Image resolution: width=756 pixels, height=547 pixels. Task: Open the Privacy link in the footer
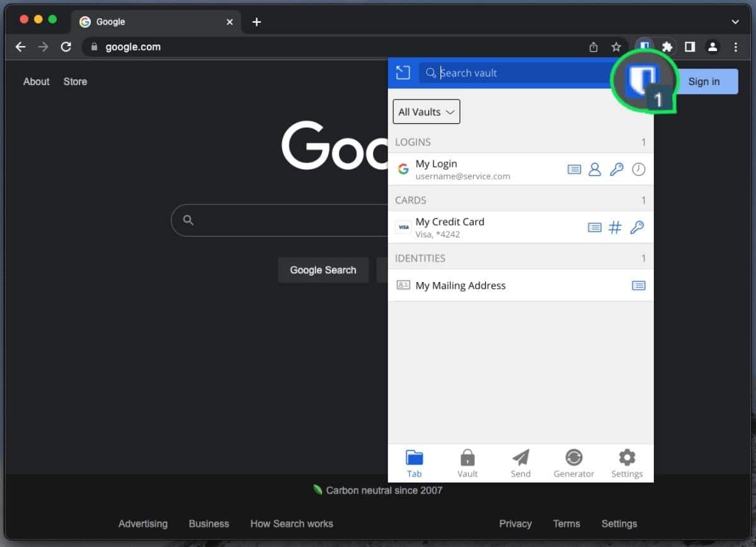[x=515, y=523]
